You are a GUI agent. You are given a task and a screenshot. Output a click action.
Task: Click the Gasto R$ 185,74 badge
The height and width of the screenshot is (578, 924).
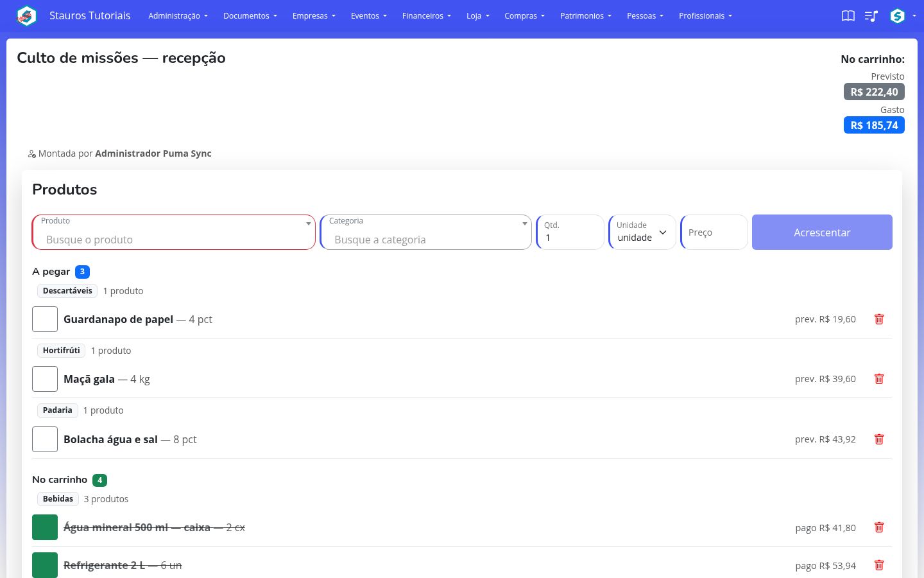click(874, 125)
